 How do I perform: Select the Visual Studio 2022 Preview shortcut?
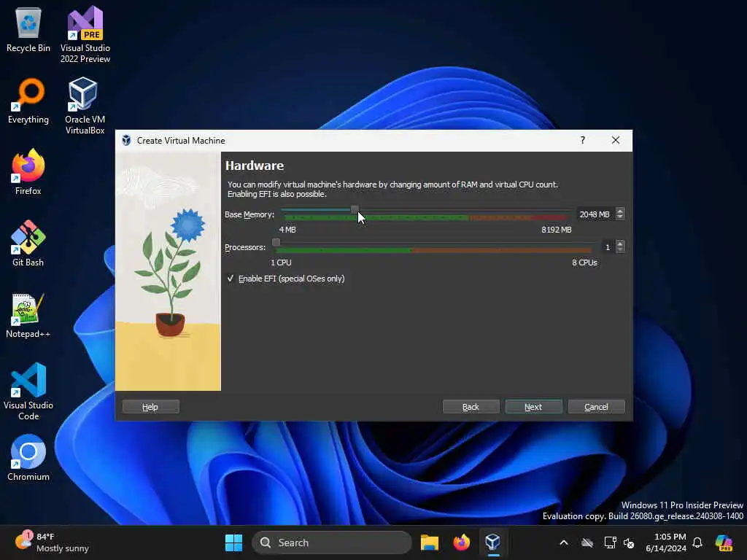point(85,34)
